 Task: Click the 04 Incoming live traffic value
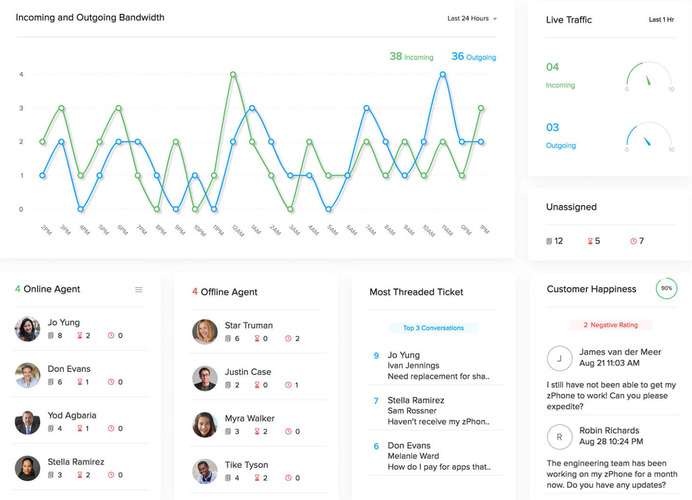pyautogui.click(x=553, y=67)
